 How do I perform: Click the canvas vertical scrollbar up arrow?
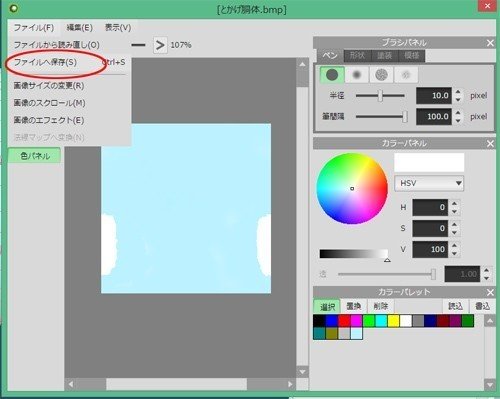[302, 64]
